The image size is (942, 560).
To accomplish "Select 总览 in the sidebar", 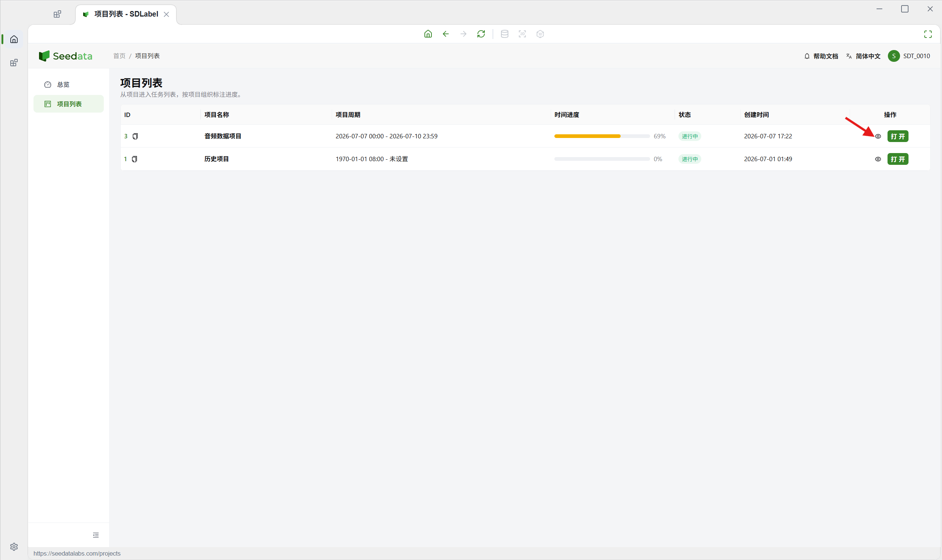I will pyautogui.click(x=69, y=84).
